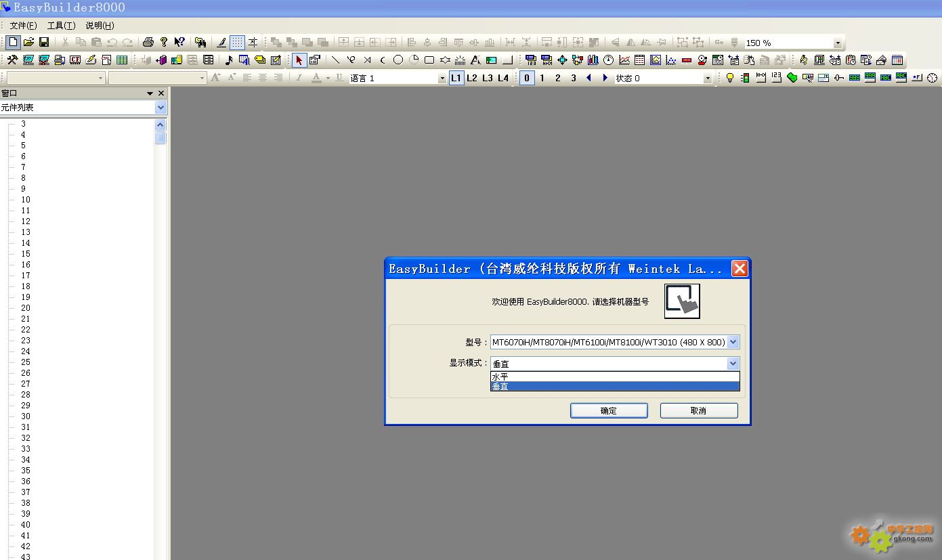The height and width of the screenshot is (560, 942).
Task: Confirm with the 确定 button
Action: coord(609,410)
